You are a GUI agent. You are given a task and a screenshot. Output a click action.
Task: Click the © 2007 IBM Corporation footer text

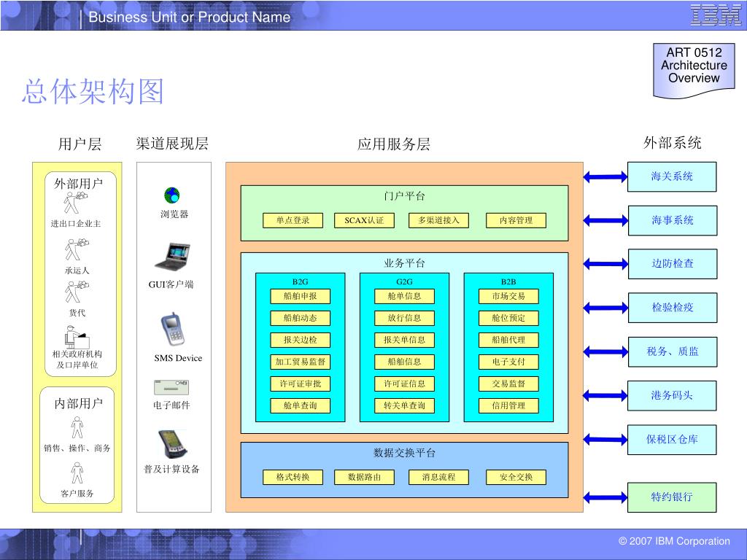pyautogui.click(x=674, y=541)
